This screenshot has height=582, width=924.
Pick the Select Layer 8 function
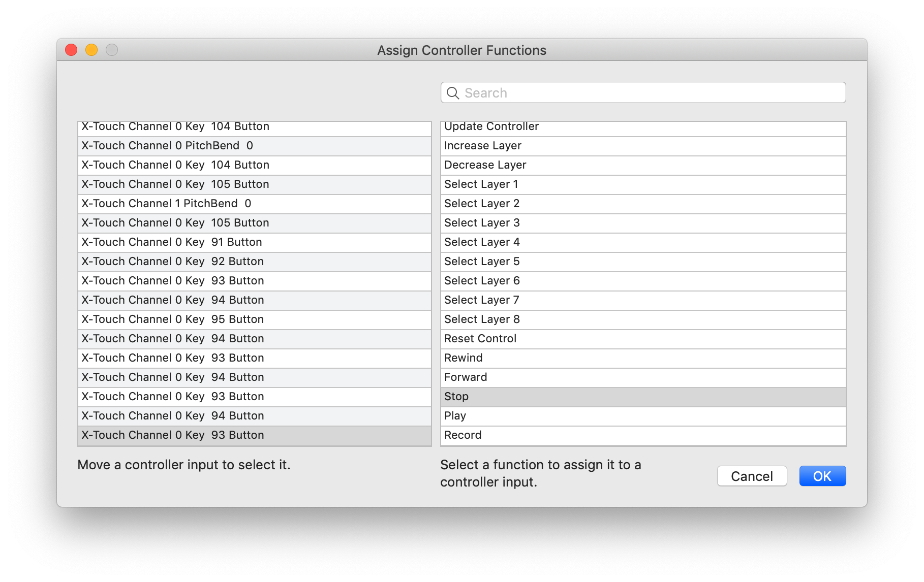click(x=643, y=319)
